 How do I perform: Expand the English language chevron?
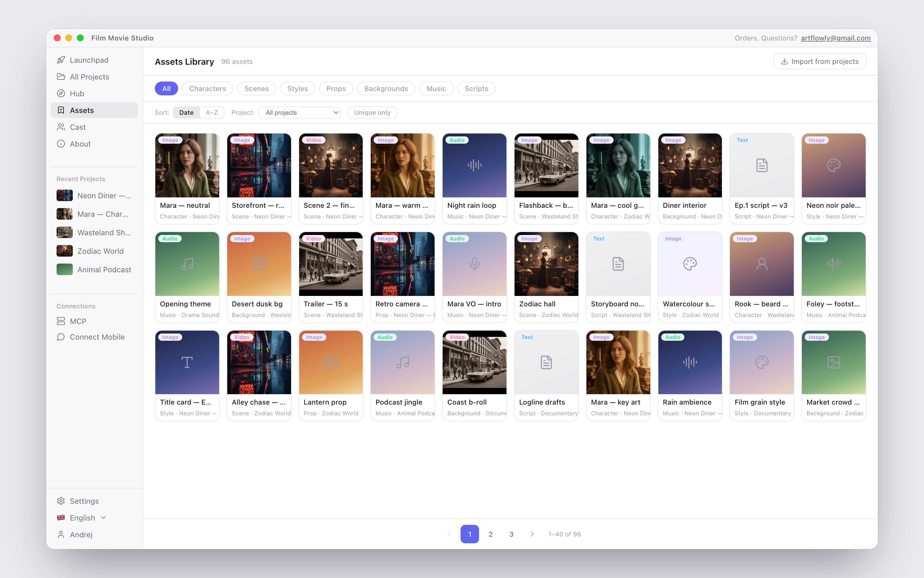click(103, 518)
